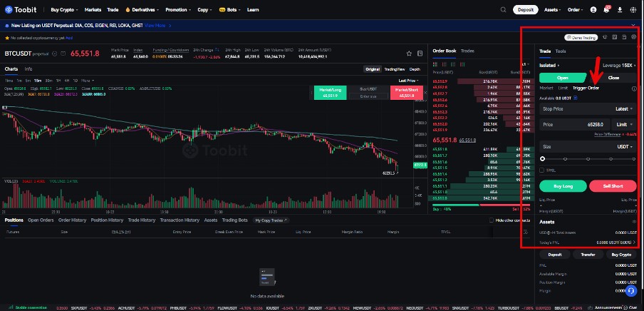The image size is (644, 311).
Task: Click the Market/Long quick button
Action: click(x=331, y=92)
